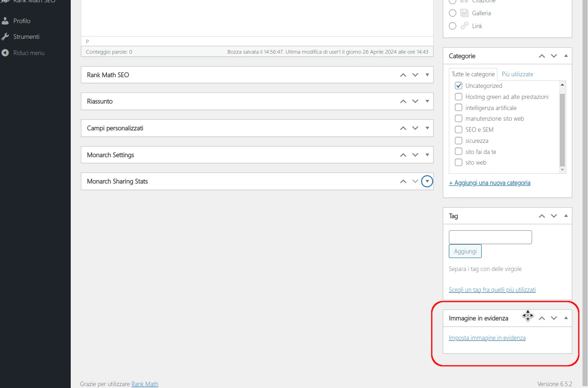Click the Profilo user icon in sidebar
This screenshot has width=588, height=388.
[x=6, y=21]
